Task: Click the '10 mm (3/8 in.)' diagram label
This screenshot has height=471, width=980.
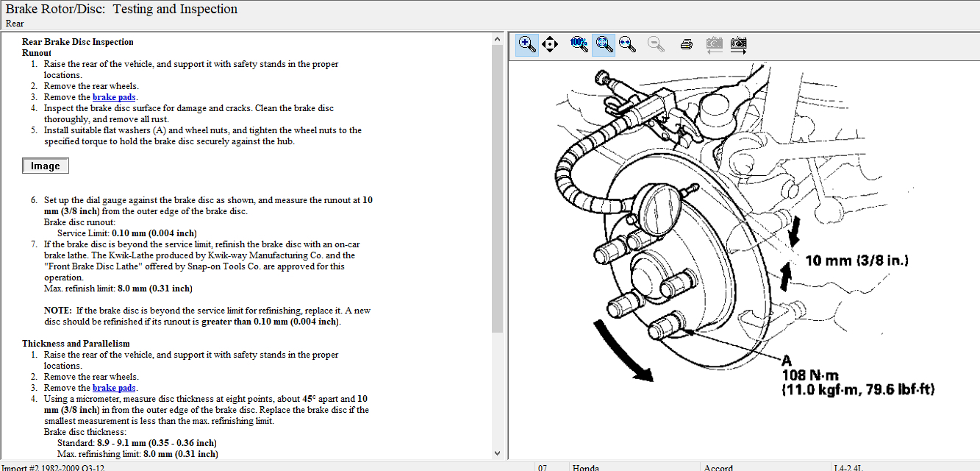Action: (x=857, y=261)
